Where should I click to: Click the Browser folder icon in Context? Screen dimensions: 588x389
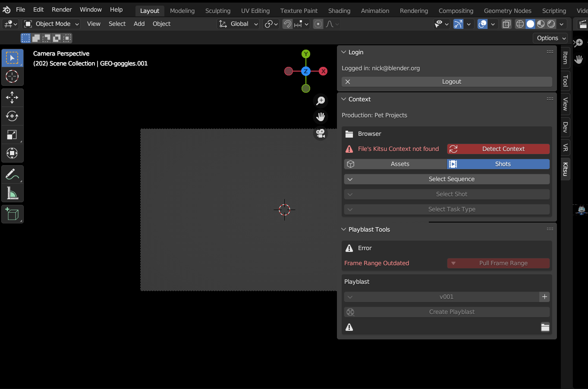tap(349, 134)
